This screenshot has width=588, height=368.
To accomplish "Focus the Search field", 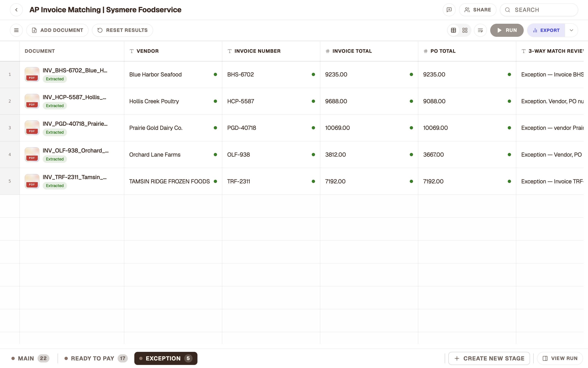I will pos(539,10).
